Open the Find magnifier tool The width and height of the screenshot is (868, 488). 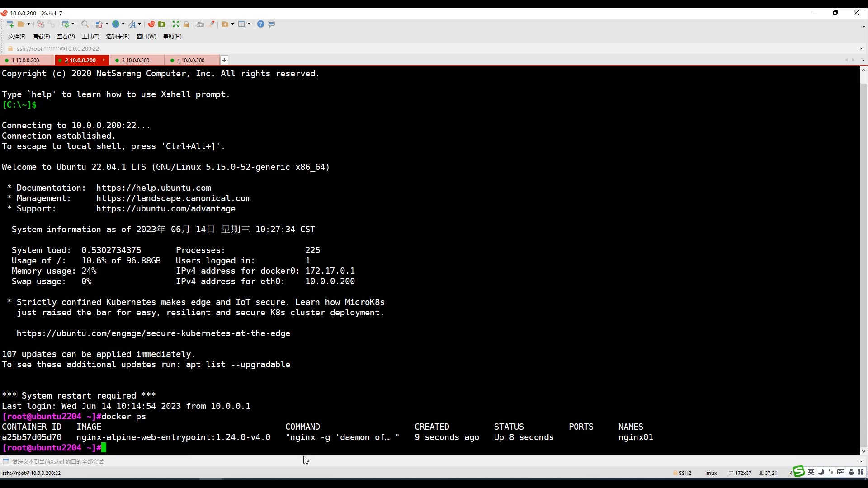click(85, 24)
